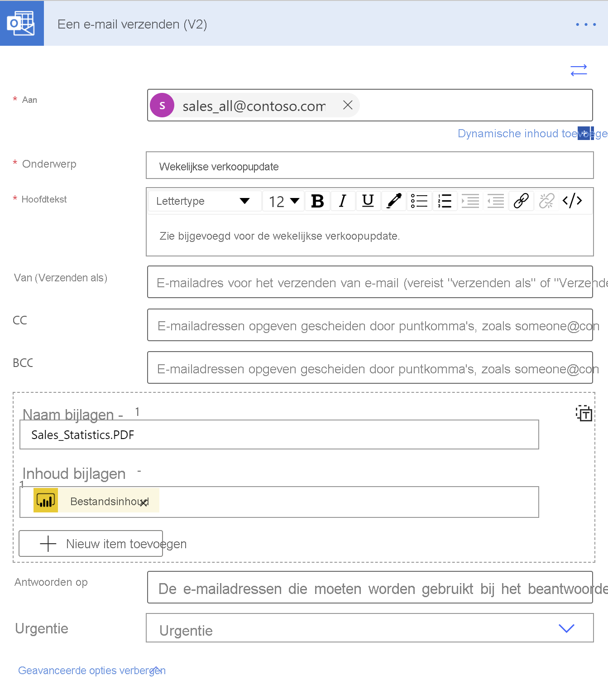This screenshot has height=700, width=608.
Task: Add dynamic content via Dynamische inhoud toevoegen
Action: coord(532,134)
